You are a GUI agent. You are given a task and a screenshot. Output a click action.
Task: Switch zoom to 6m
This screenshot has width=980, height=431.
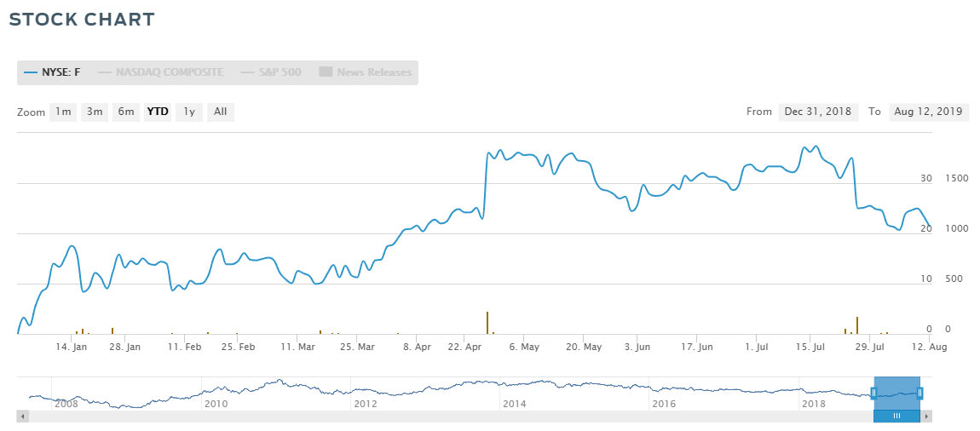tap(126, 112)
